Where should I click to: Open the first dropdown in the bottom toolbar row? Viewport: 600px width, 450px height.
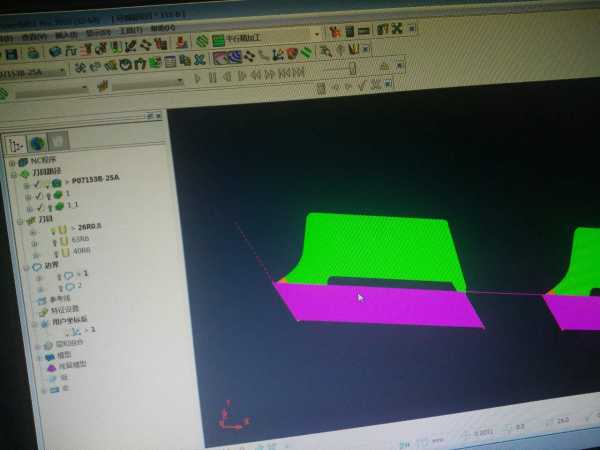point(85,88)
